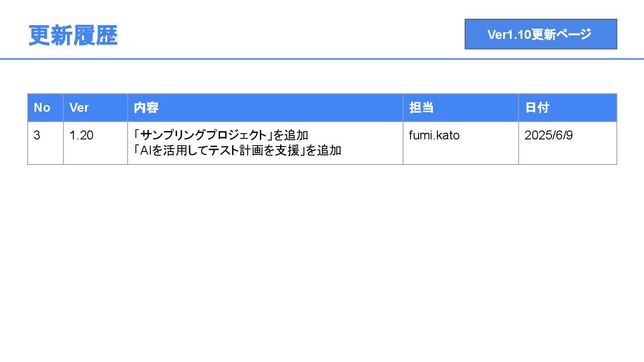Click the Ver1.10更新ページ button
The width and height of the screenshot is (644, 362).
tap(540, 34)
